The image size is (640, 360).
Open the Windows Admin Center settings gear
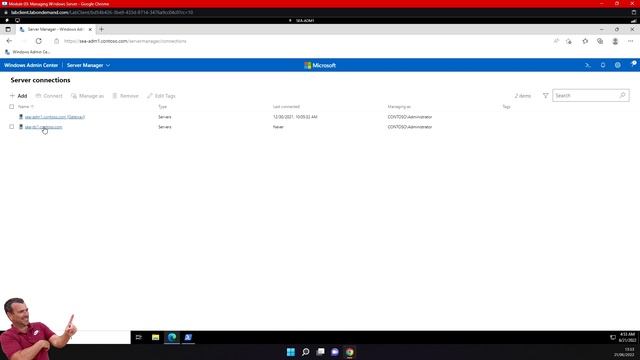pyautogui.click(x=618, y=65)
